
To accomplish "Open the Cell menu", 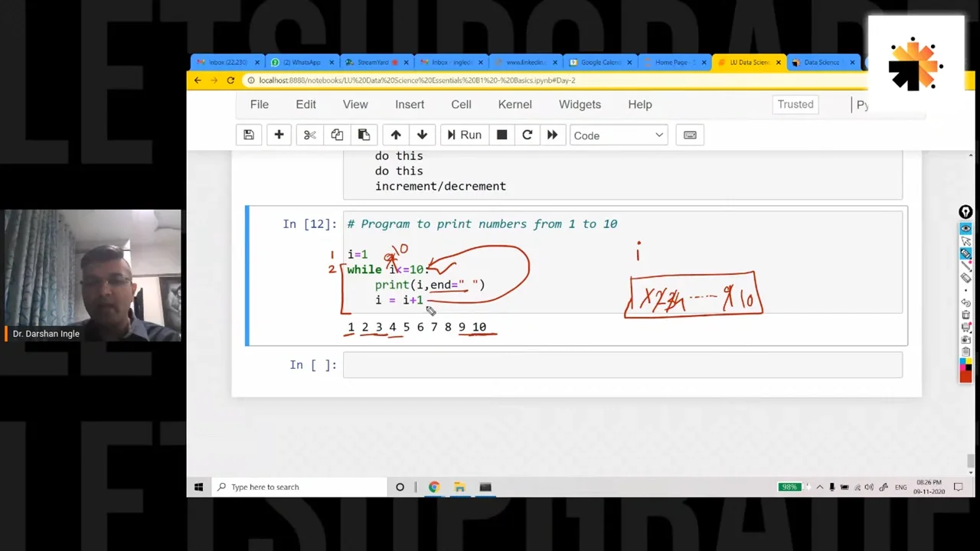I will (x=461, y=104).
